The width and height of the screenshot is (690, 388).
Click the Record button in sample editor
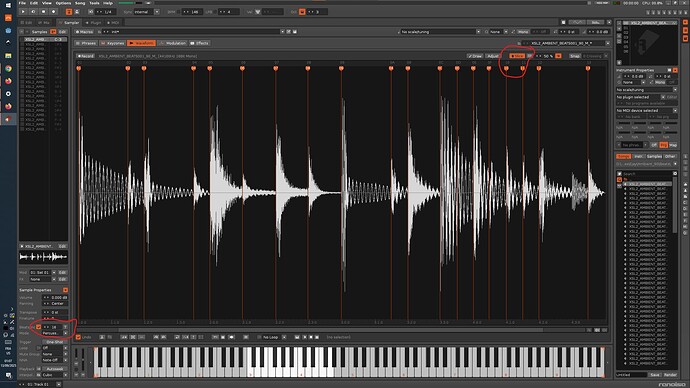(85, 56)
